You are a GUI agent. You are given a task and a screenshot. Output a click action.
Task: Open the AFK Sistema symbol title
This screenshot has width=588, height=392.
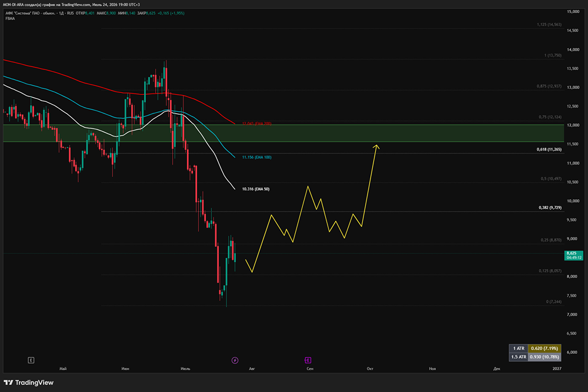pyautogui.click(x=30, y=13)
